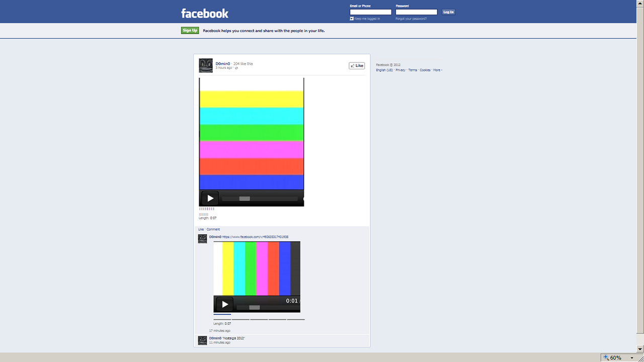Choose the English (US) language selector
This screenshot has height=362, width=644.
coord(384,70)
